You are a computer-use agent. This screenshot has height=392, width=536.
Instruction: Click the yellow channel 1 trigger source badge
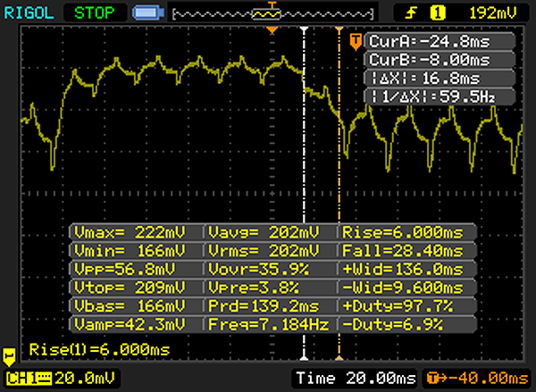tap(438, 13)
